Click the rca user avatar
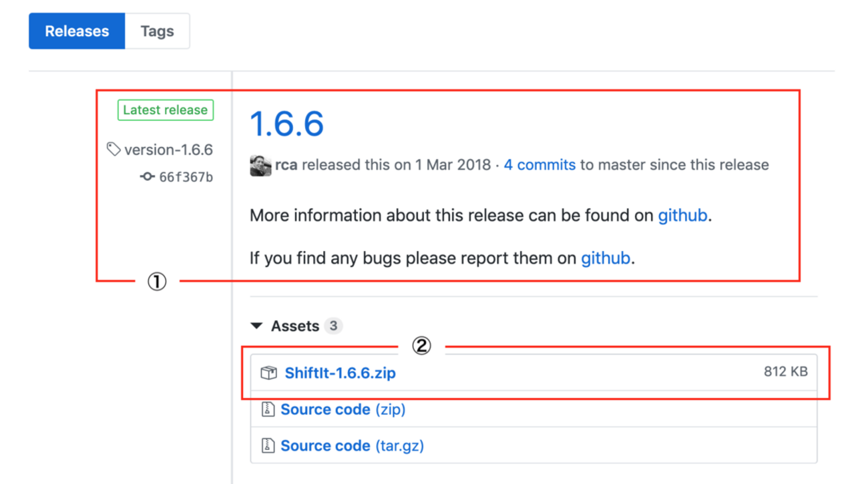 point(260,166)
